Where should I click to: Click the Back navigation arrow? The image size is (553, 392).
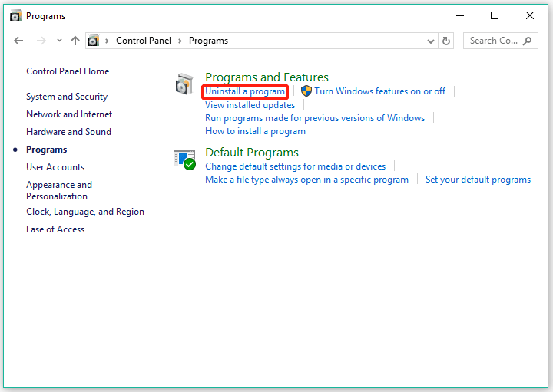tap(18, 41)
